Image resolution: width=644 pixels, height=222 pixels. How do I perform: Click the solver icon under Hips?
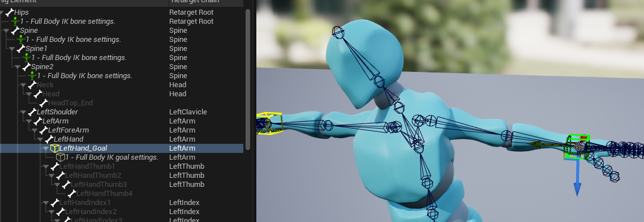click(15, 22)
